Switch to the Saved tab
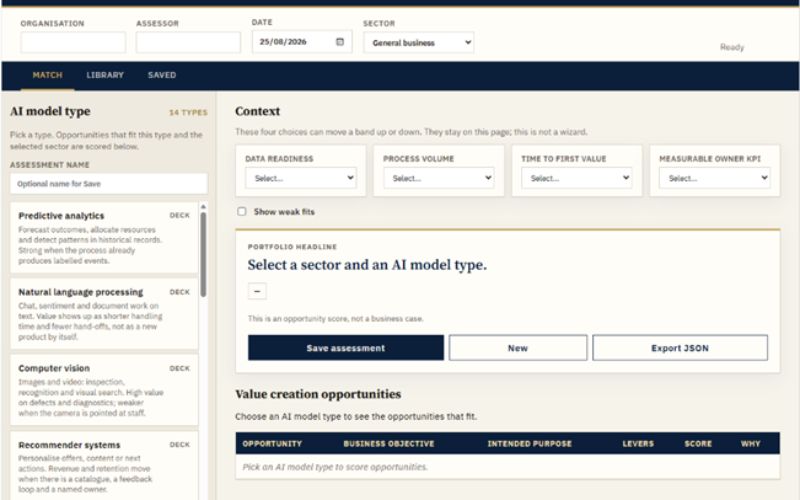This screenshot has height=500, width=800. [162, 75]
